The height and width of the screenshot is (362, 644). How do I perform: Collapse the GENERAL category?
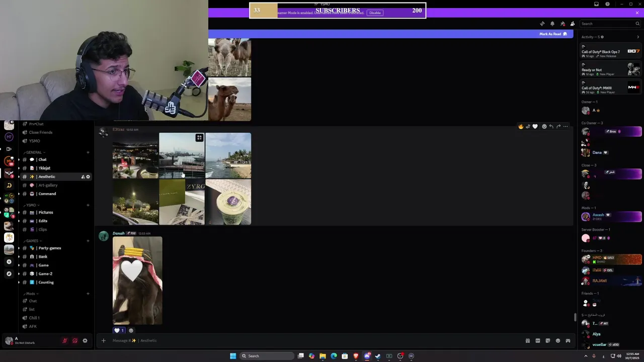point(34,152)
